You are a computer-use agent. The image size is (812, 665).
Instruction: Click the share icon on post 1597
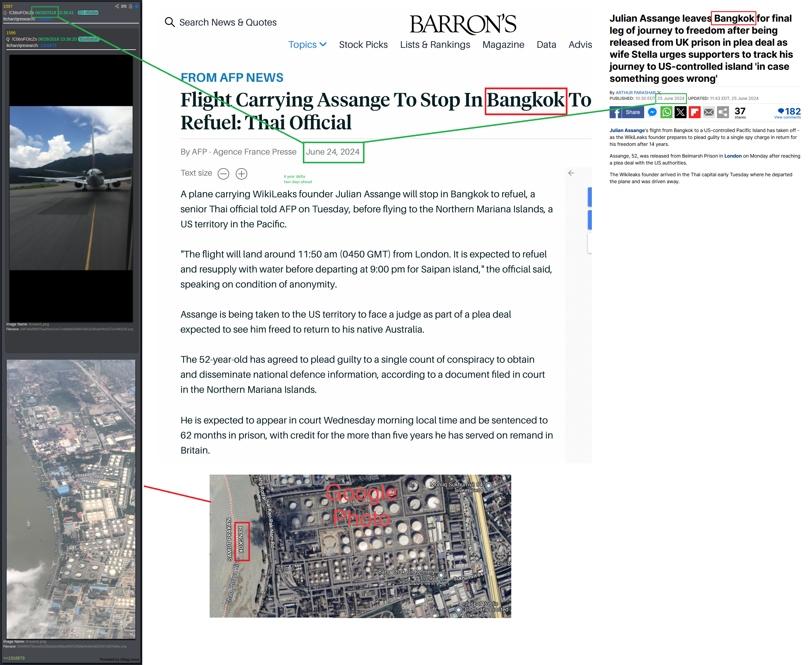pos(117,6)
